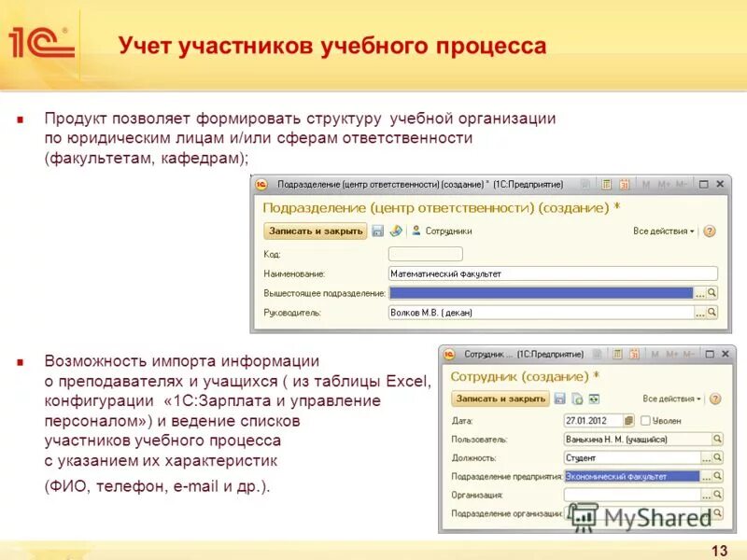The width and height of the screenshot is (747, 560).
Task: Open date picker icon next to 27.01.2012
Action: pyautogui.click(x=628, y=421)
